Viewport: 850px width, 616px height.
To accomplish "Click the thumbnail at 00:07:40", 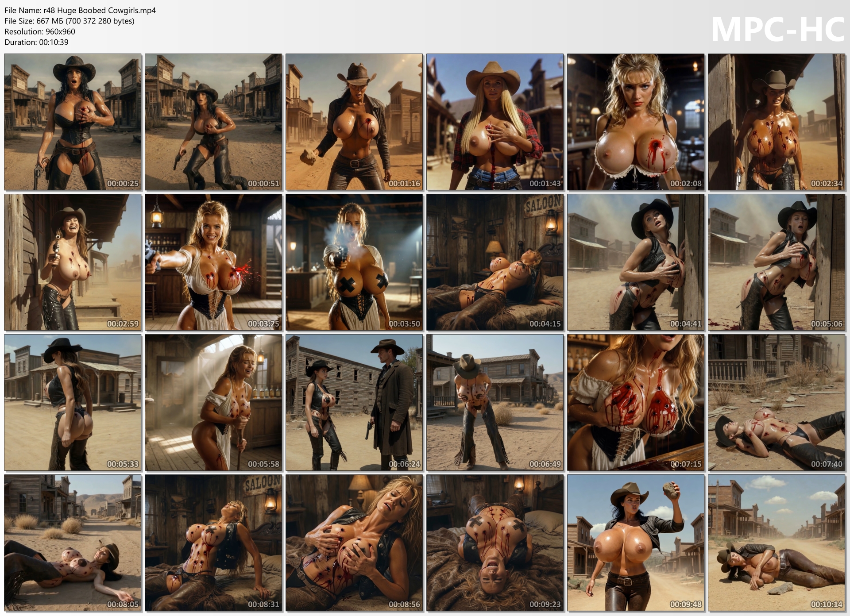I will coord(777,403).
